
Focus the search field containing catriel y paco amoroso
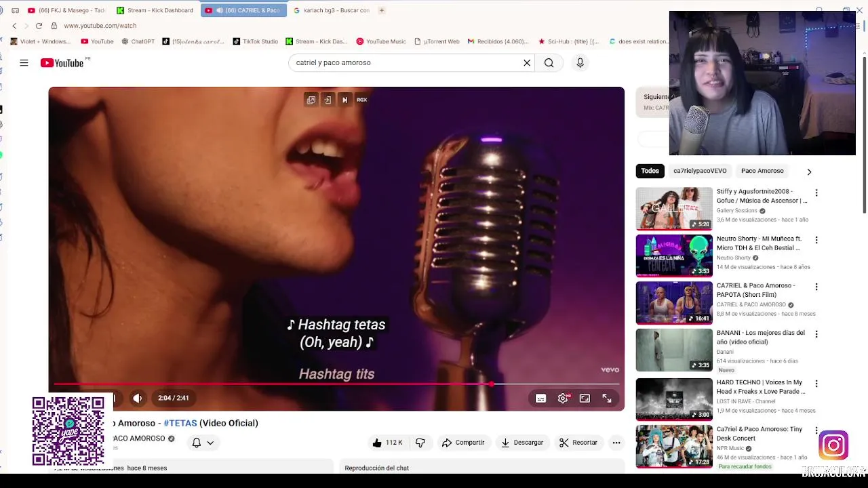coord(407,63)
